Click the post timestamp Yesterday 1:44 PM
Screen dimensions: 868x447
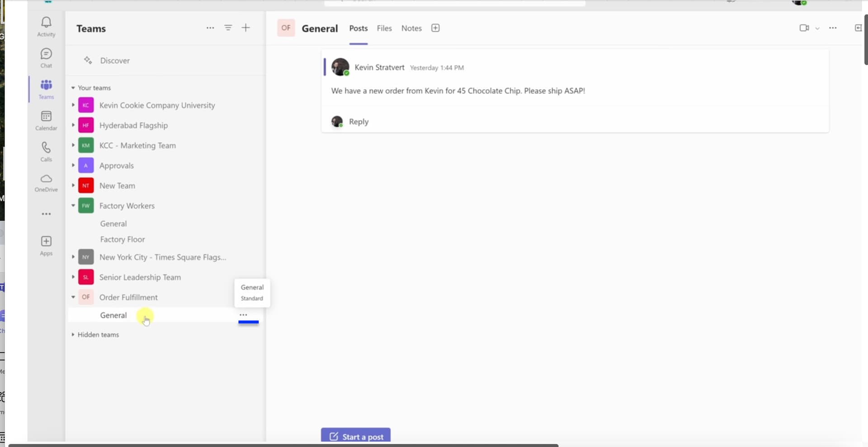437,68
